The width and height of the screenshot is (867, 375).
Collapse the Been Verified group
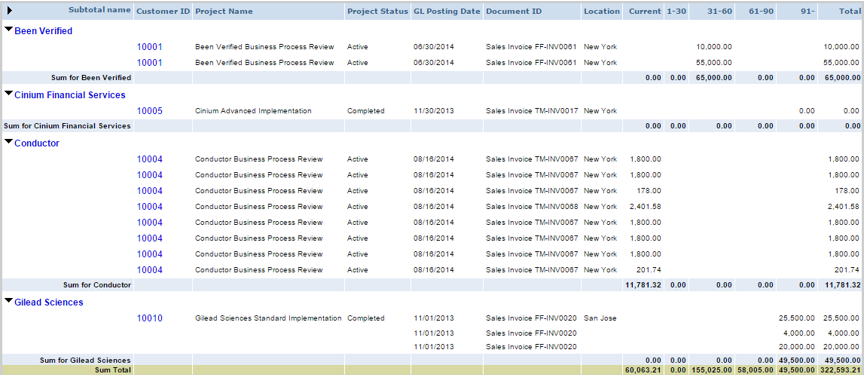pos(8,30)
